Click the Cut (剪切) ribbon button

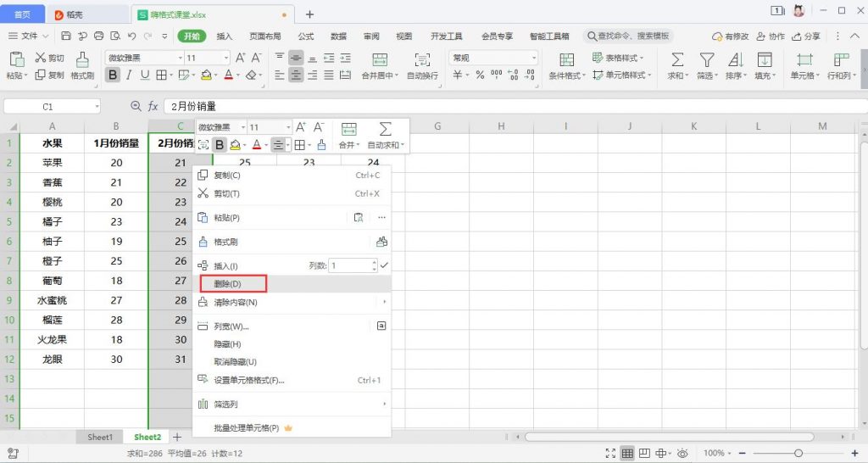click(x=49, y=58)
